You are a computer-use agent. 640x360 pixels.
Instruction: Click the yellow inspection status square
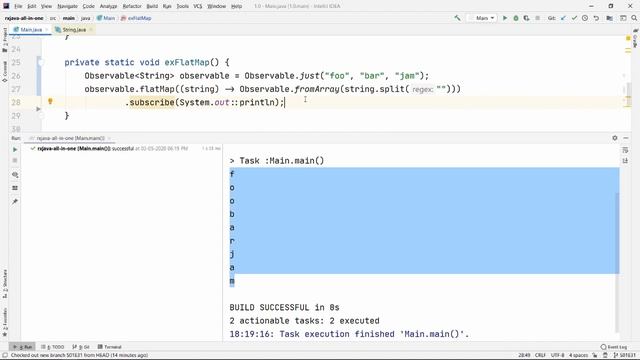click(628, 38)
